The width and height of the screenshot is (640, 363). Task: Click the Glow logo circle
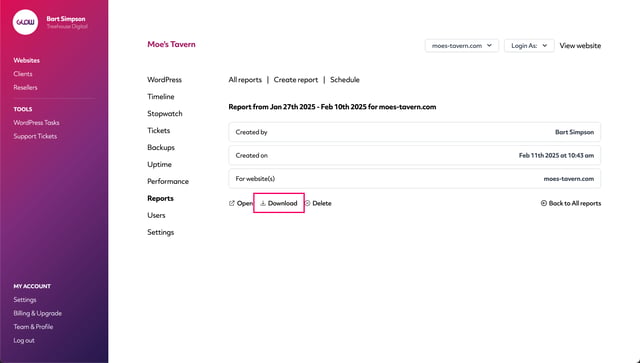coord(25,22)
